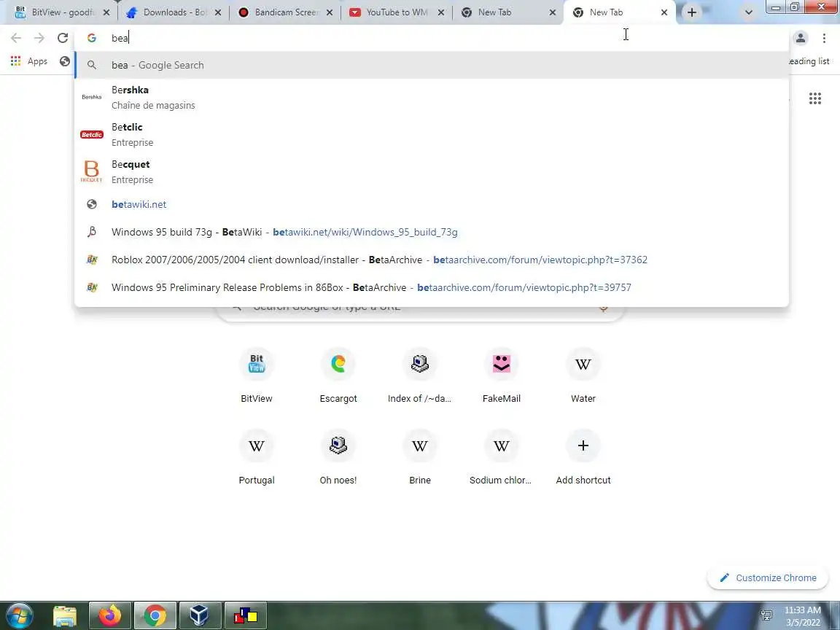The image size is (840, 630).
Task: Open the Chrome profile avatar
Action: pos(801,37)
